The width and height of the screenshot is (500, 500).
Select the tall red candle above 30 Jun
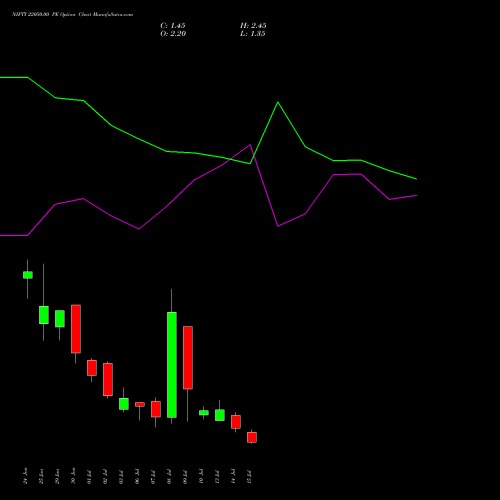point(76,329)
